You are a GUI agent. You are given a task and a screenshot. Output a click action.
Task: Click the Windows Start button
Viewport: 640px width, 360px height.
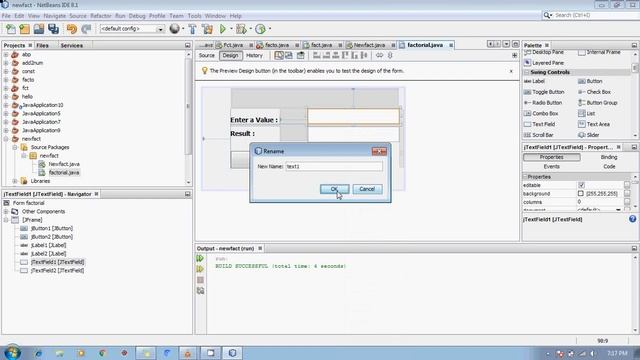tap(12, 353)
